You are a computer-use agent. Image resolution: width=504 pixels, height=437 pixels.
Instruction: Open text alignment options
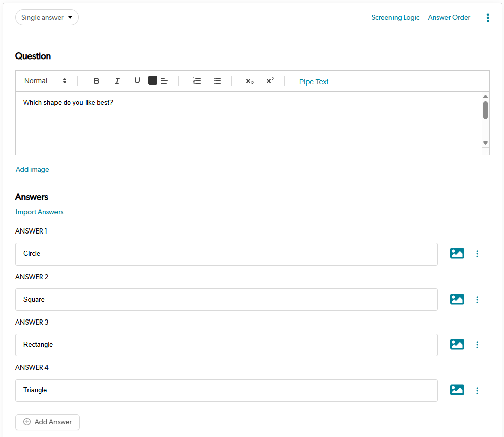(164, 81)
